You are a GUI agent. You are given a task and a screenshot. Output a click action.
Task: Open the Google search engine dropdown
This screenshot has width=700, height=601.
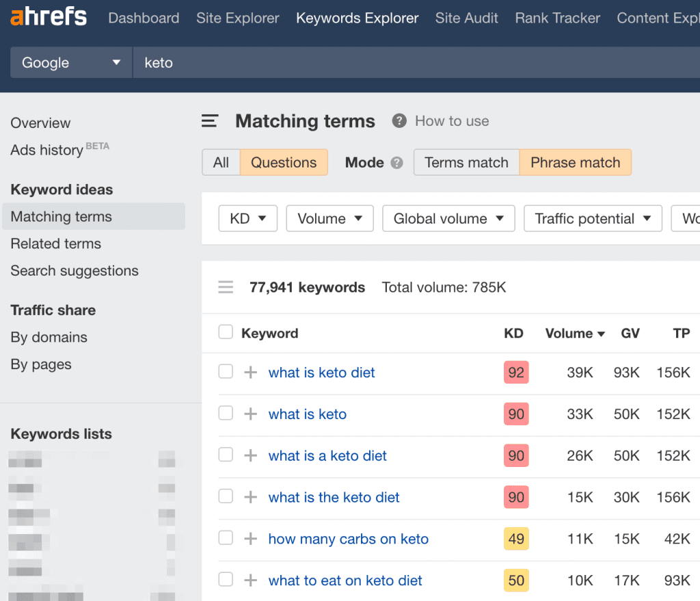click(70, 63)
